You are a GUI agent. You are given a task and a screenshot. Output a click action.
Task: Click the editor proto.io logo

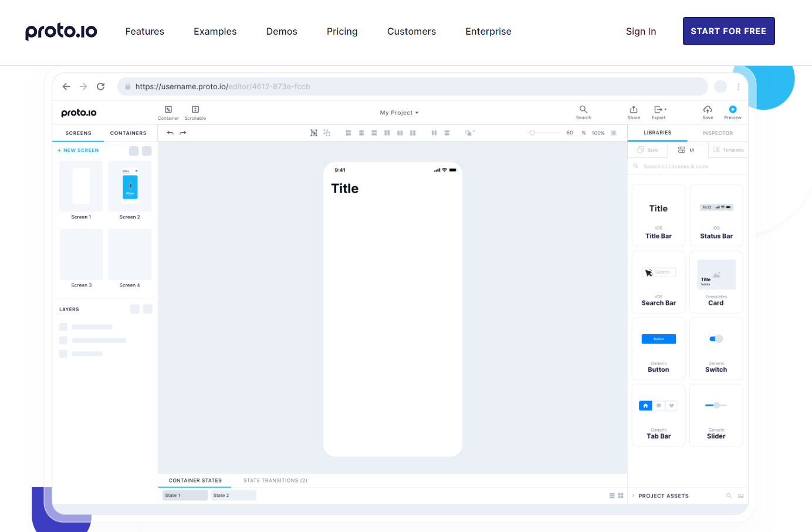coord(79,113)
